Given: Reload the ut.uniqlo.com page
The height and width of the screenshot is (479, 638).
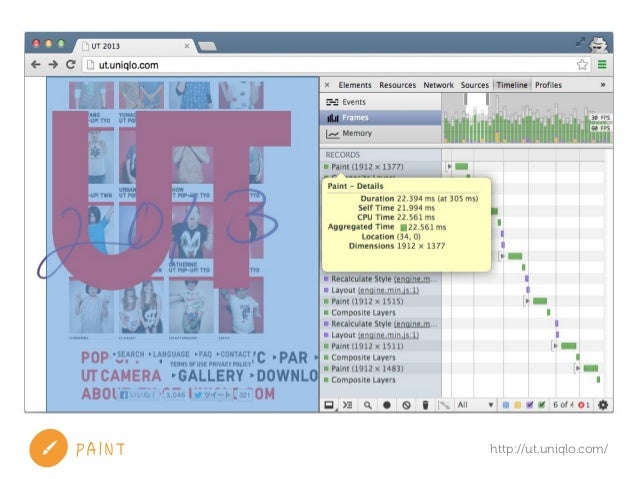Looking at the screenshot, I should click(x=71, y=64).
